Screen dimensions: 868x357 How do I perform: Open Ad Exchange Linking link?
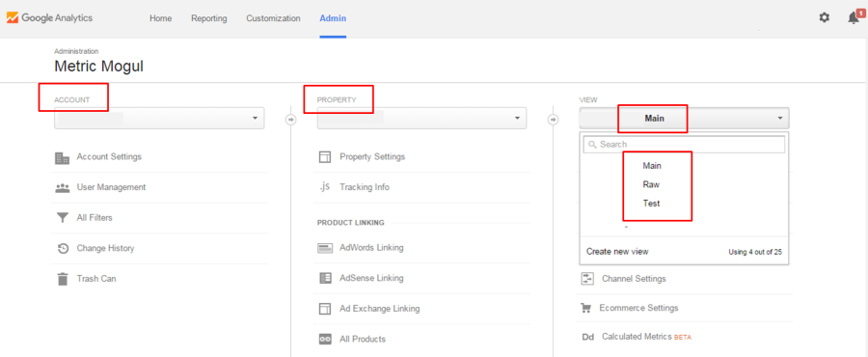(x=380, y=309)
